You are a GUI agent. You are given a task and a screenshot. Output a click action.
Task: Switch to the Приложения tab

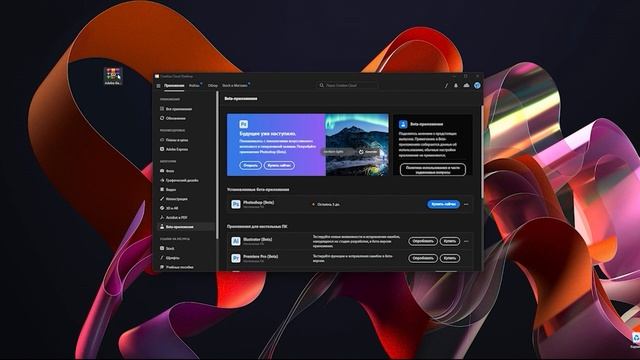tap(174, 86)
